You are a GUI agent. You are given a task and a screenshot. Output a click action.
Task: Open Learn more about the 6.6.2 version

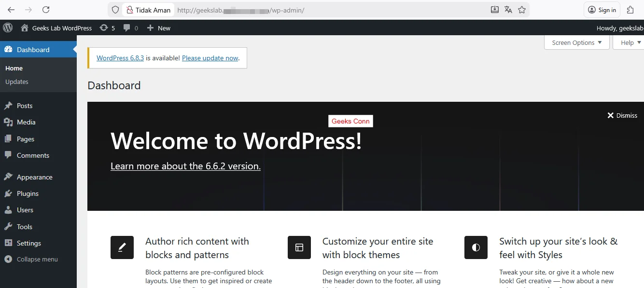pyautogui.click(x=185, y=166)
